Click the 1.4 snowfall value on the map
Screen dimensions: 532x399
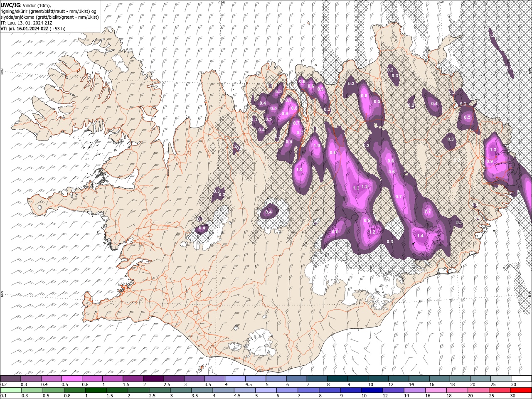click(x=420, y=236)
